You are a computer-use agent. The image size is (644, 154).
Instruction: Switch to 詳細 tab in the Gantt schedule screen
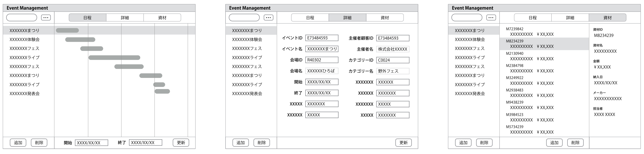(125, 17)
